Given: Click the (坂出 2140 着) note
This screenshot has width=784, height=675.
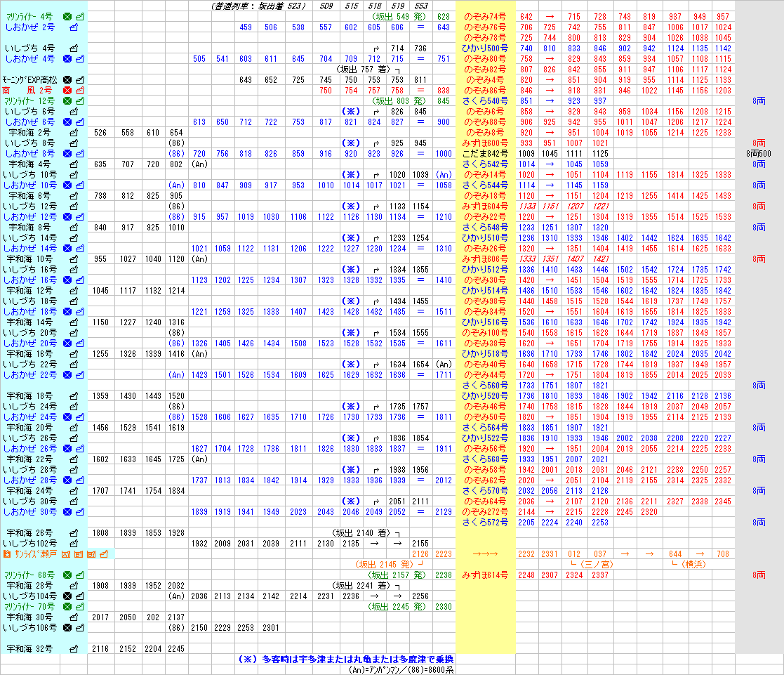Looking at the screenshot, I should pyautogui.click(x=361, y=533).
